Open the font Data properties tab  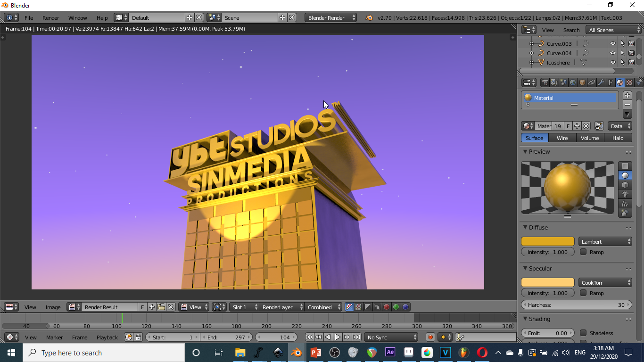point(611,82)
